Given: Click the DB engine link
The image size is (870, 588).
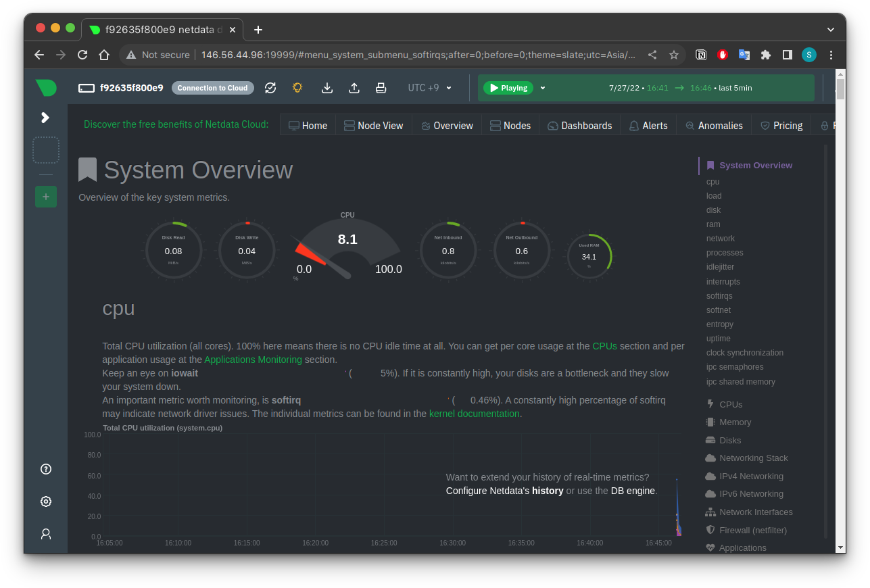Looking at the screenshot, I should pos(633,491).
